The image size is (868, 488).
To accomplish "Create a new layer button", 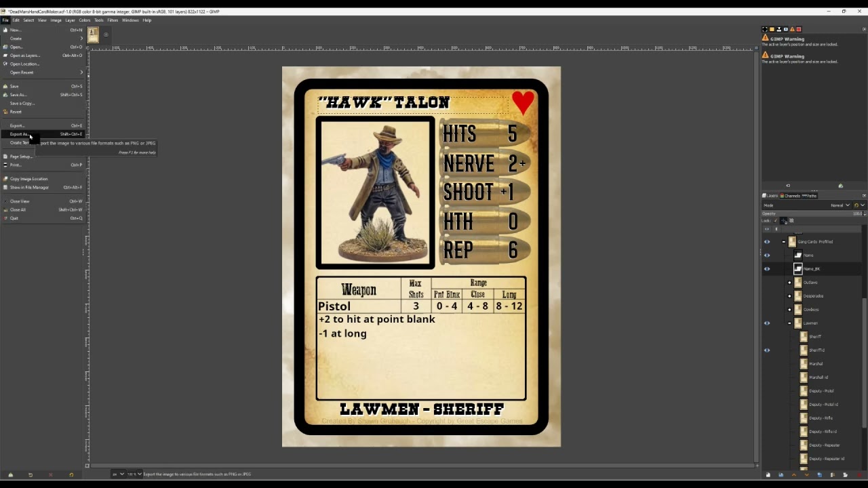I will [768, 474].
